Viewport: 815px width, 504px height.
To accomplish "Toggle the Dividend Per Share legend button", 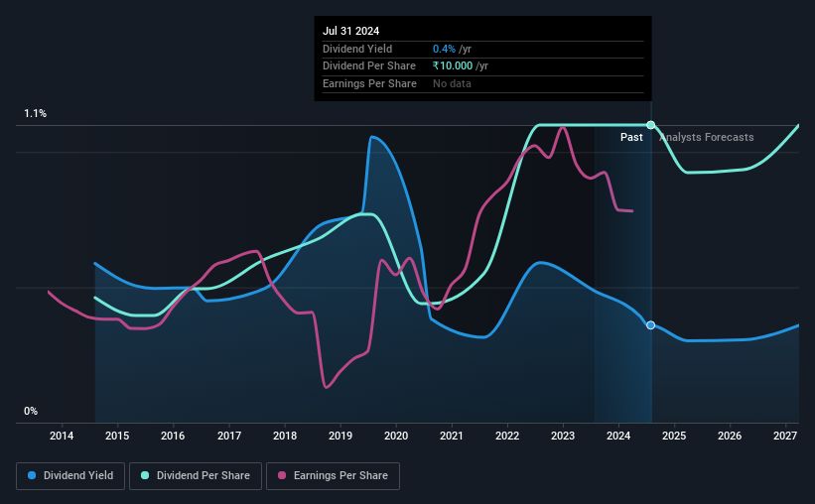I will [196, 476].
